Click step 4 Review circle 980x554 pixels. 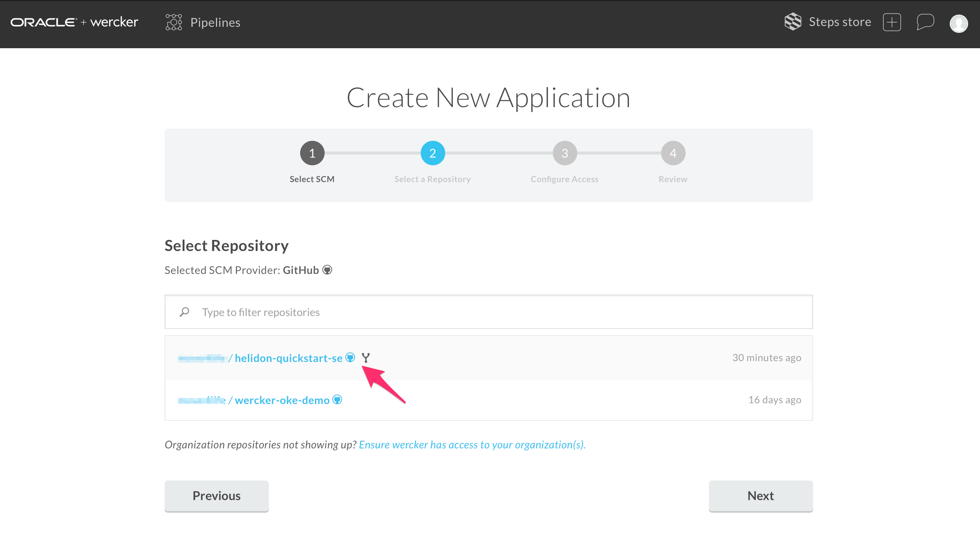(x=673, y=153)
